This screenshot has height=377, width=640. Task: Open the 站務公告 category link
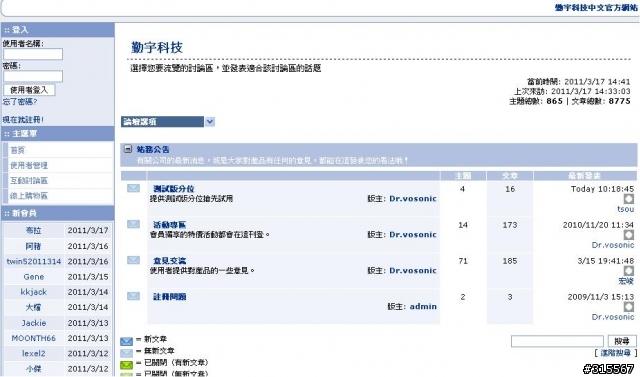(153, 149)
